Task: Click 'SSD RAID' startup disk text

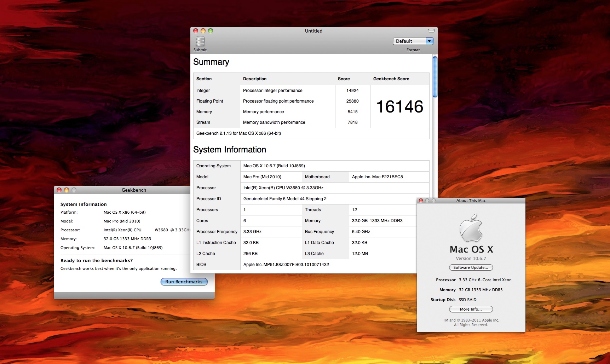Action: 468,300
